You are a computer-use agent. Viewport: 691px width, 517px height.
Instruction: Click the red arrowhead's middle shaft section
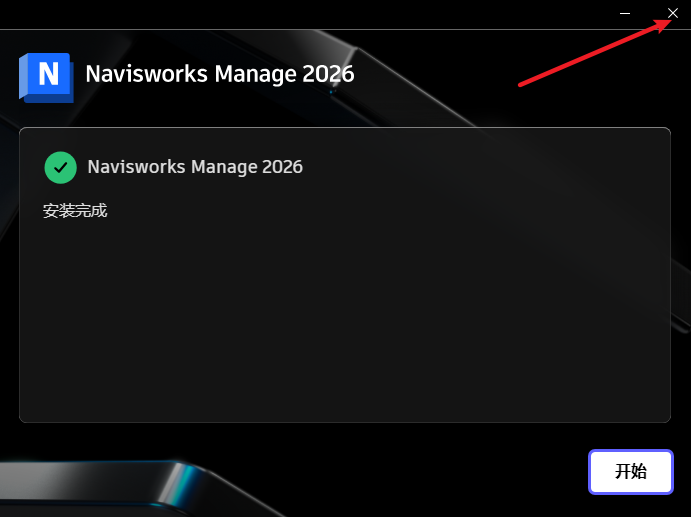pyautogui.click(x=591, y=52)
